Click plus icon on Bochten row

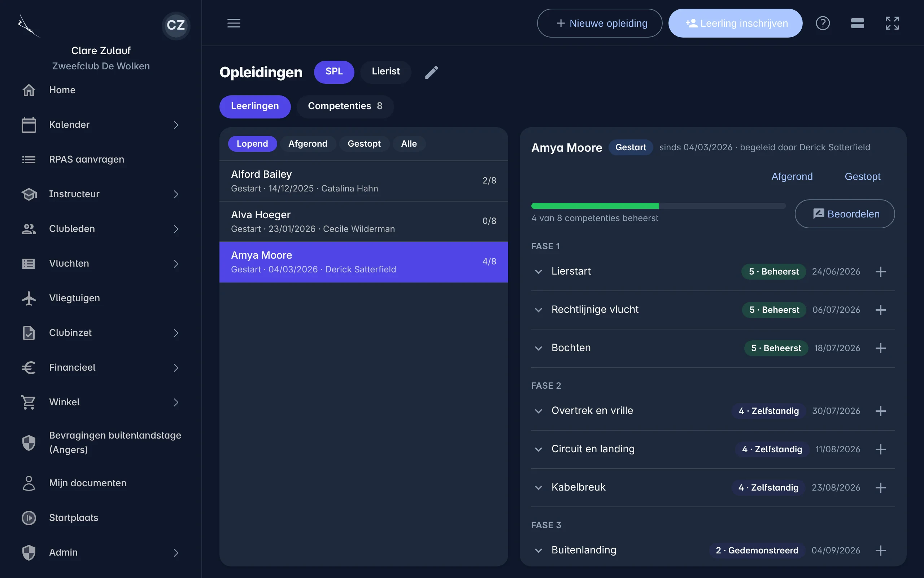tap(880, 348)
